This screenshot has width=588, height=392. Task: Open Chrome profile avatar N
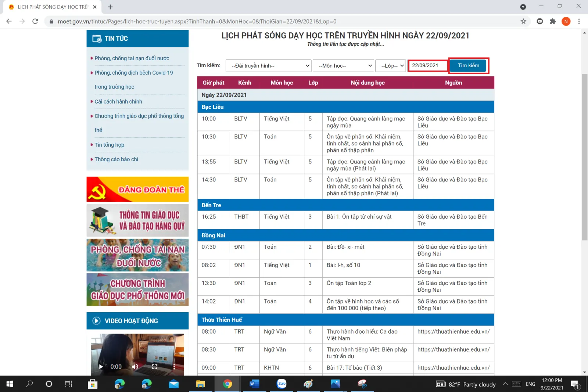point(566,21)
